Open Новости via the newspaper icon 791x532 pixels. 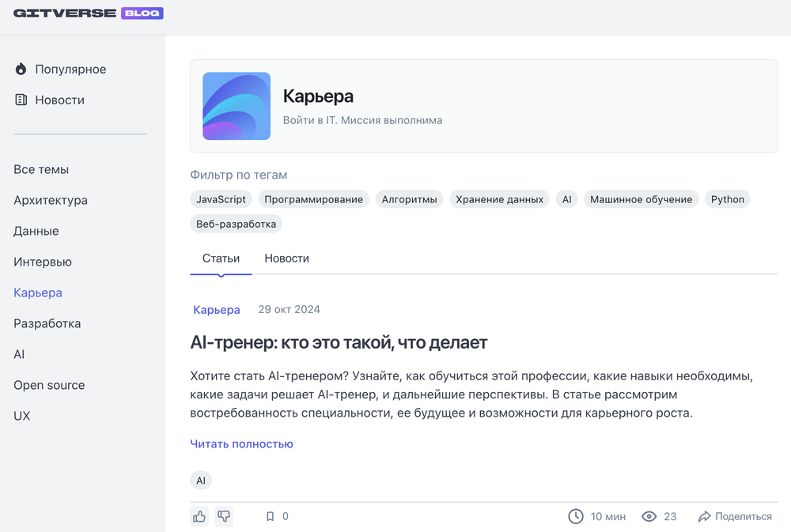point(21,100)
